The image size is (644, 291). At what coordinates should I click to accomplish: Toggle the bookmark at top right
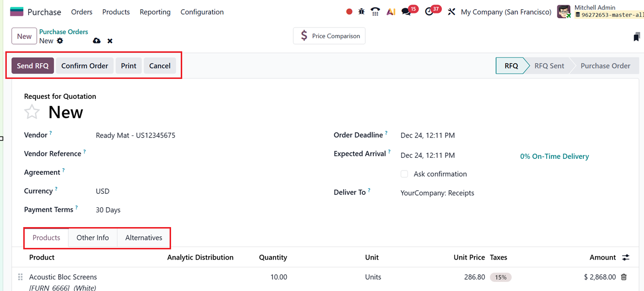coord(636,36)
